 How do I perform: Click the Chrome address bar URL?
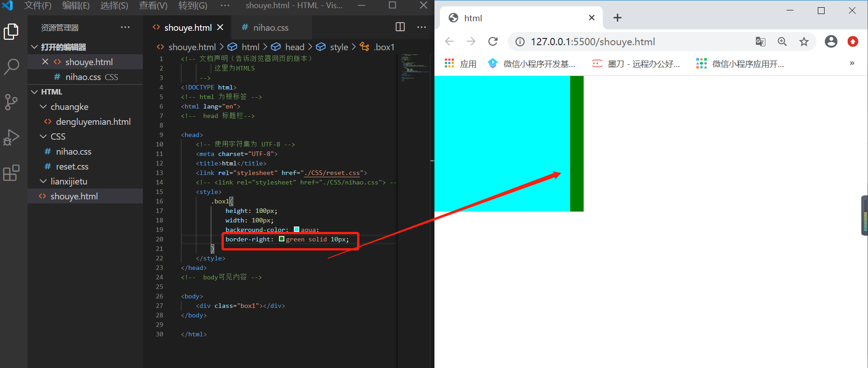click(593, 42)
